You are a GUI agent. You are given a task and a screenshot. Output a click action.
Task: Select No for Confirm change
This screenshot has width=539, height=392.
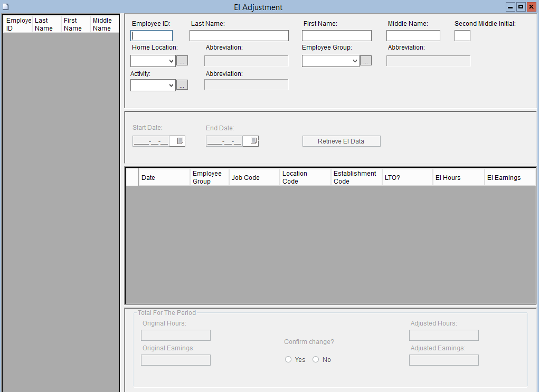(x=316, y=360)
